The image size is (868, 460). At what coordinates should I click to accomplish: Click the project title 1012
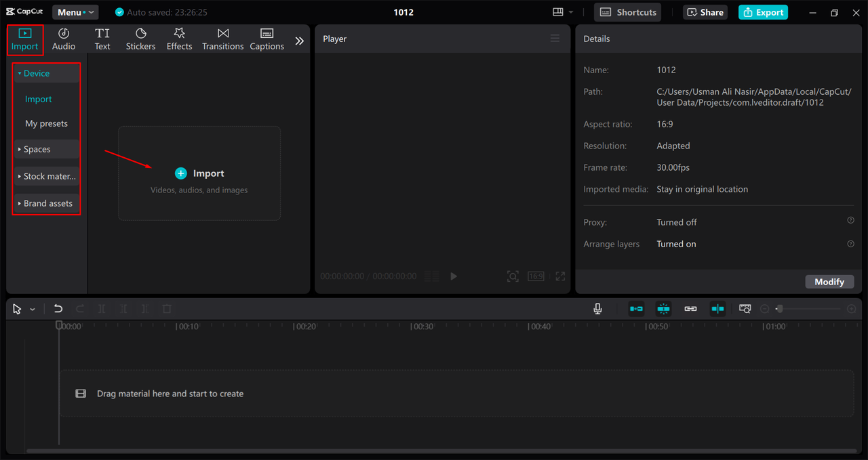(403, 12)
